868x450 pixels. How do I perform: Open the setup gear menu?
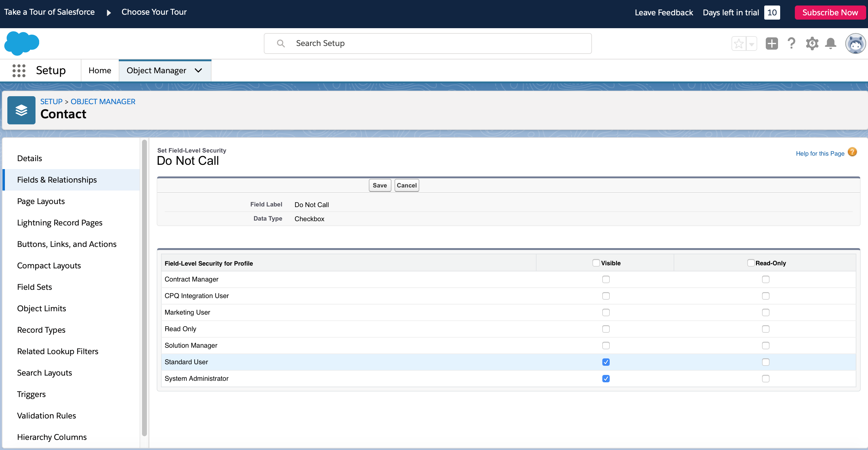click(x=812, y=43)
